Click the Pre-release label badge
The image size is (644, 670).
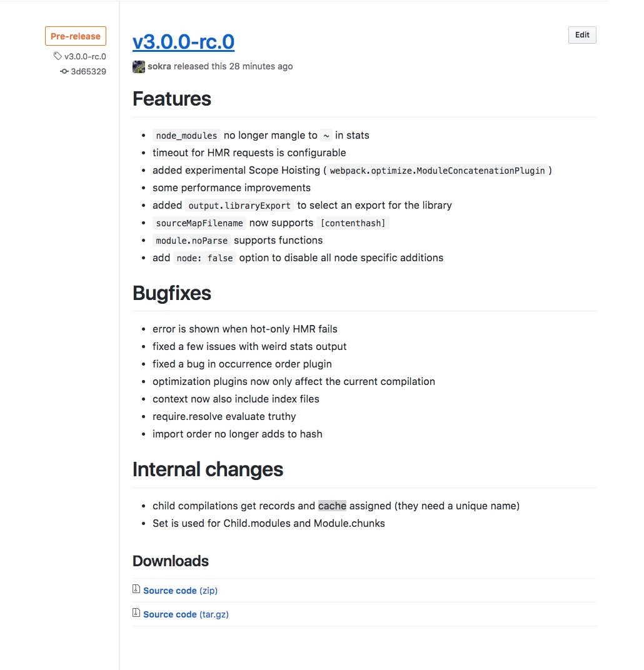76,36
